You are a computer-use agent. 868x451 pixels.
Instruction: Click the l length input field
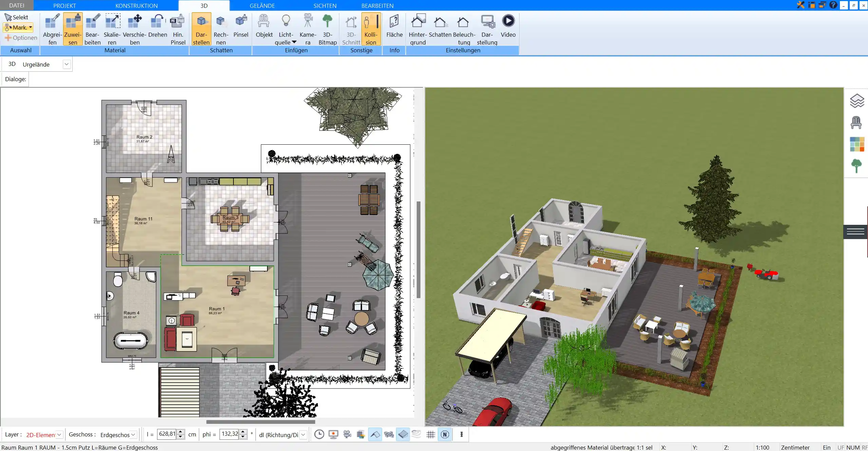point(167,434)
